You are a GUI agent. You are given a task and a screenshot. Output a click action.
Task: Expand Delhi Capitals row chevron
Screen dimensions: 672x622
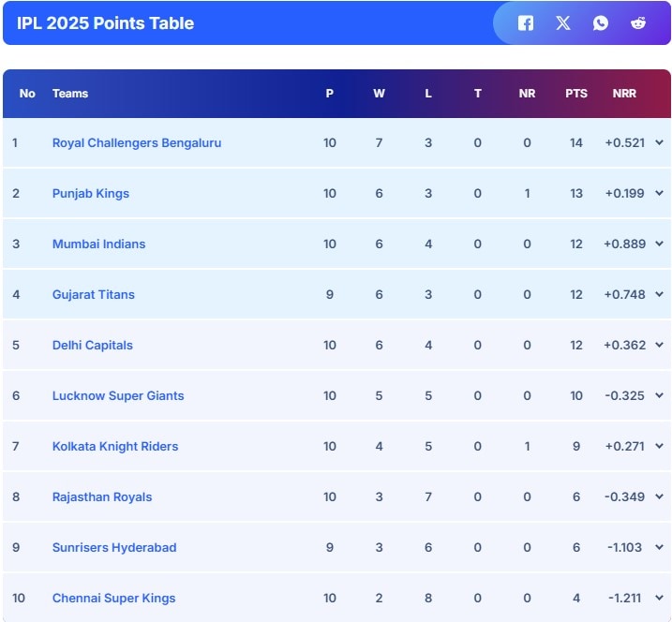[659, 345]
